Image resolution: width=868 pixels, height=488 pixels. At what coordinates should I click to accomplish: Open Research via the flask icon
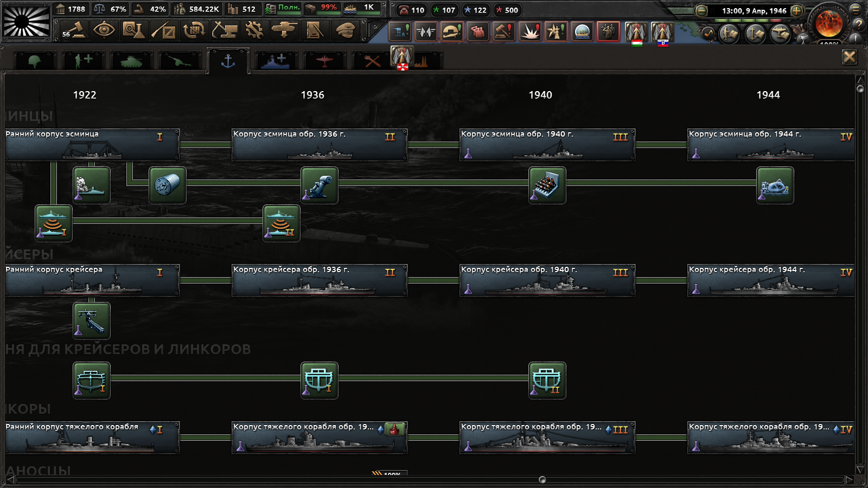[x=133, y=30]
